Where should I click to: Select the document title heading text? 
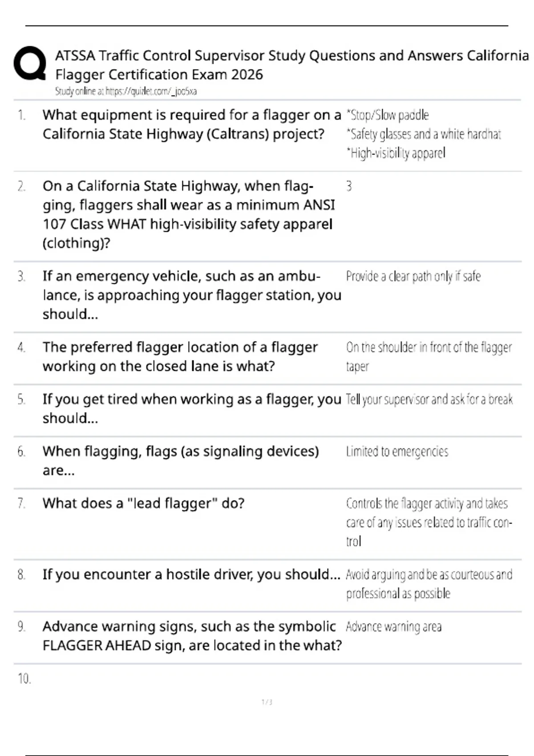click(292, 65)
